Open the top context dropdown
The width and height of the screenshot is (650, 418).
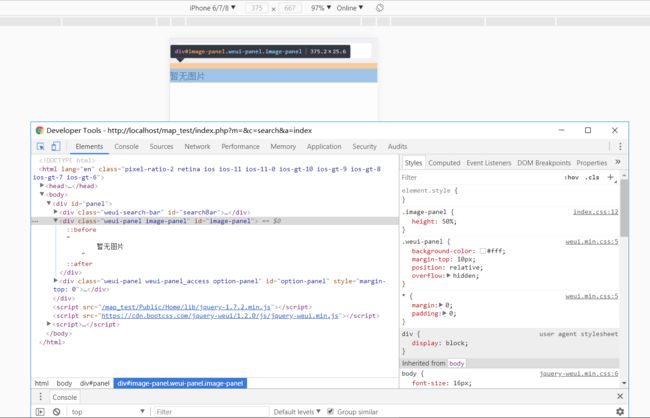click(x=108, y=412)
